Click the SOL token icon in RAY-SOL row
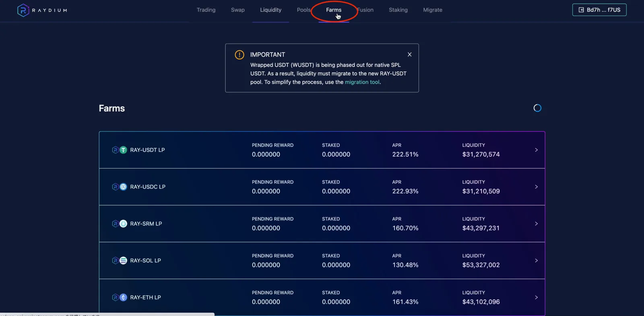The width and height of the screenshot is (644, 316). [123, 261]
